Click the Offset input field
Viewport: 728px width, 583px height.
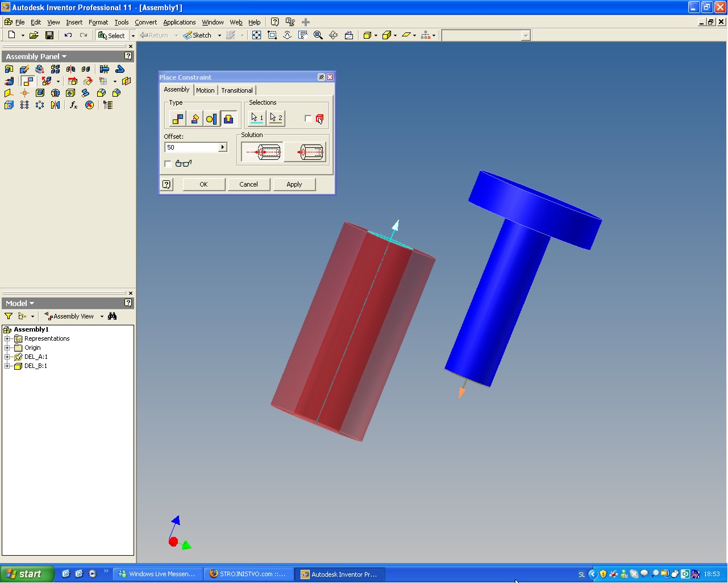point(192,147)
